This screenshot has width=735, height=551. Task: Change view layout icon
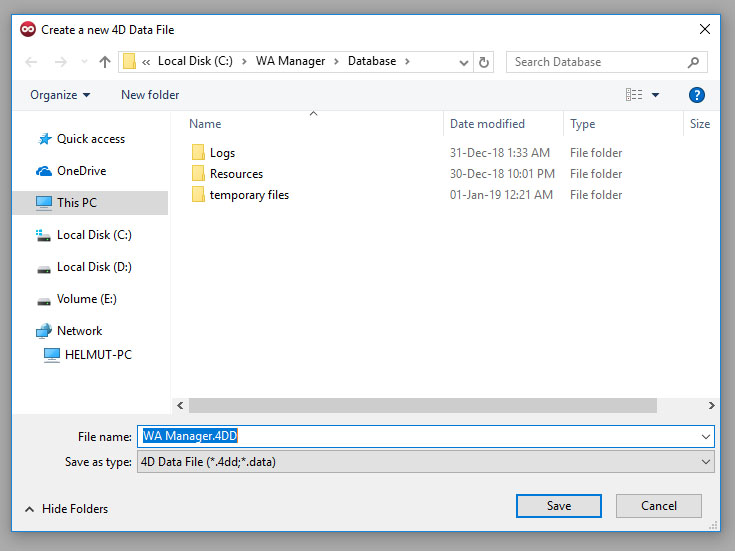[634, 95]
